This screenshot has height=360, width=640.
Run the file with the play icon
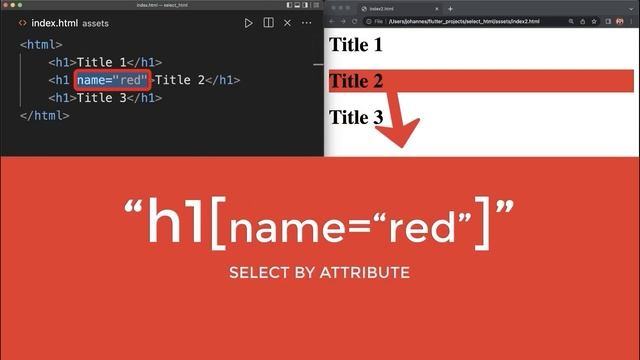click(x=248, y=23)
